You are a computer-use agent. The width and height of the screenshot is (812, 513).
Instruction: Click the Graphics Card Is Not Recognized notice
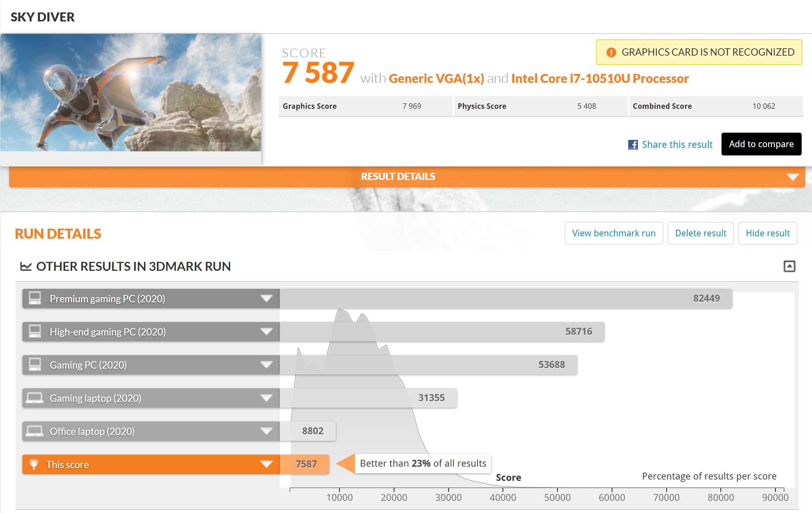point(699,52)
